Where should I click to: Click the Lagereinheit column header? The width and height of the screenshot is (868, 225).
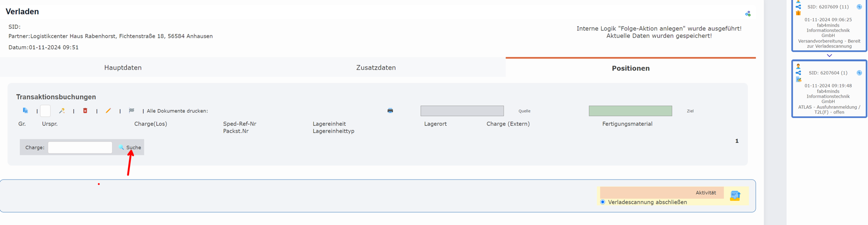point(329,124)
